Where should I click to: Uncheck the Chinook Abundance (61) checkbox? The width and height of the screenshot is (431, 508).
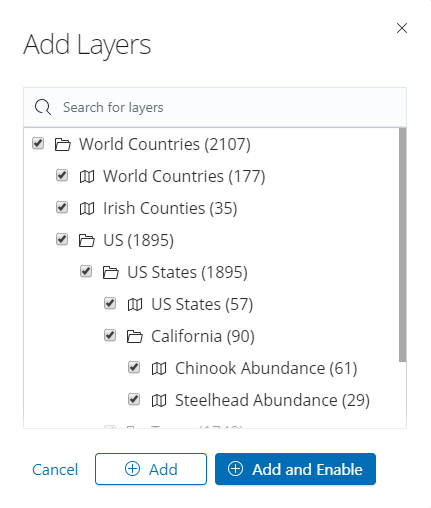(134, 368)
